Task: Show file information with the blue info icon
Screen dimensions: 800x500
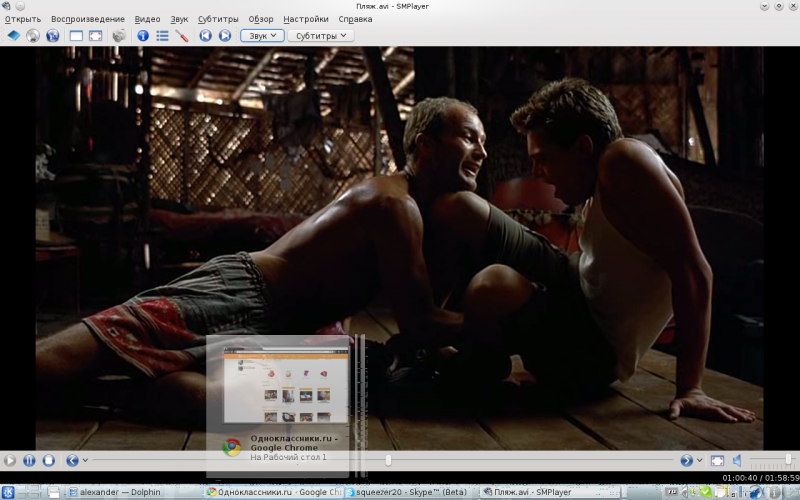Action: point(143,35)
